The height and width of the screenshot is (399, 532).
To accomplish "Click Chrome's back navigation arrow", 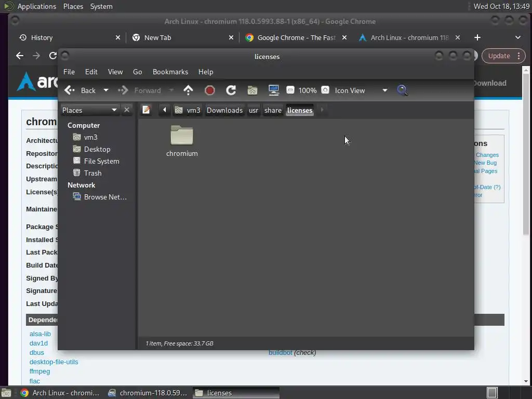I will (20, 56).
